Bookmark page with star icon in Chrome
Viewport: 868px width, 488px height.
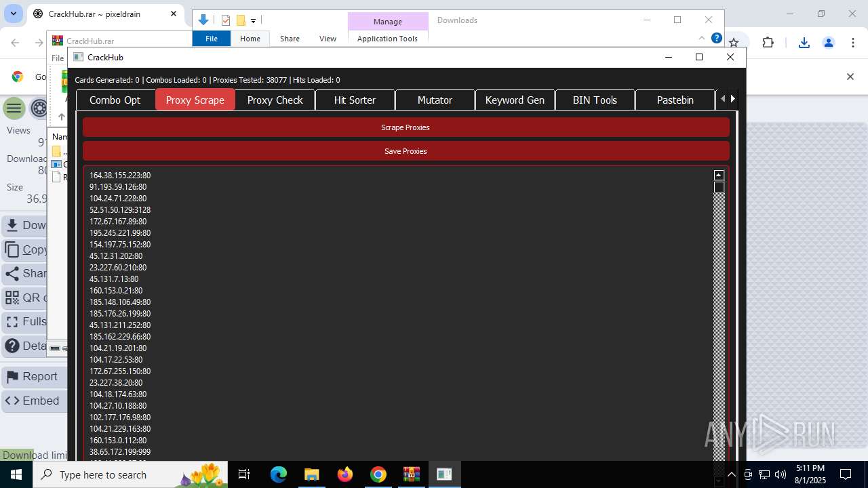pos(734,43)
